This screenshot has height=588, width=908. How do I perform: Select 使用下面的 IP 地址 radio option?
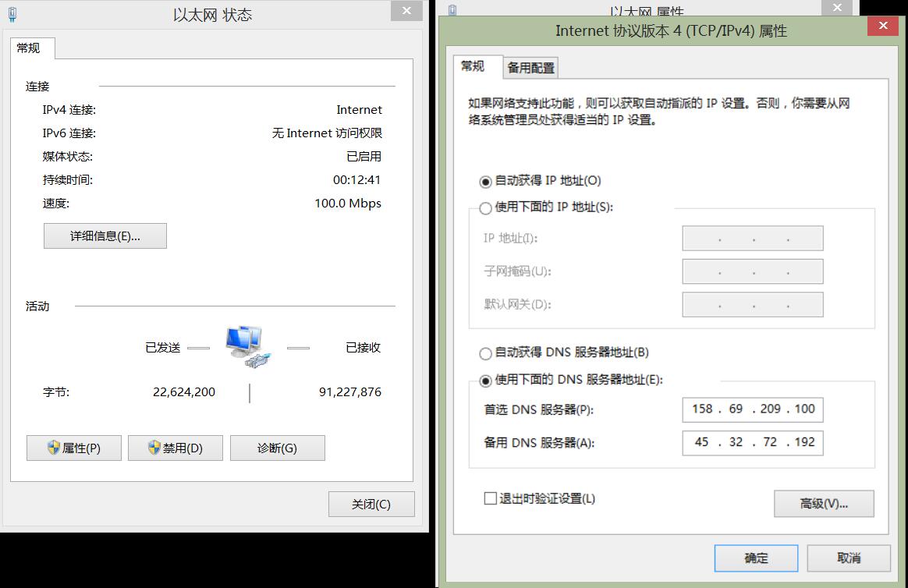point(486,208)
